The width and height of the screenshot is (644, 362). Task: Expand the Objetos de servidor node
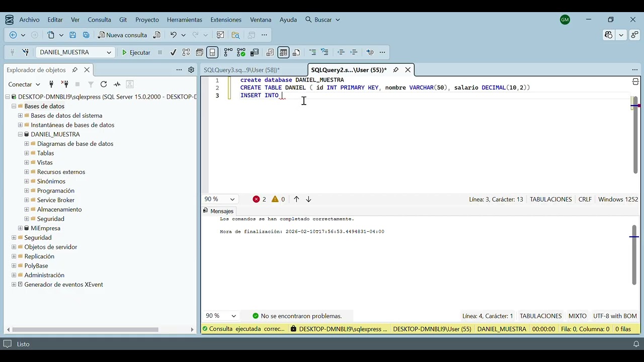[x=14, y=247]
